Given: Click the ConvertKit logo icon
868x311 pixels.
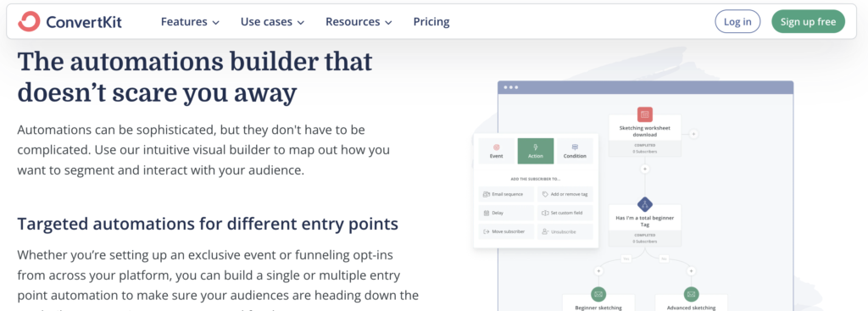Looking at the screenshot, I should pyautogui.click(x=29, y=21).
